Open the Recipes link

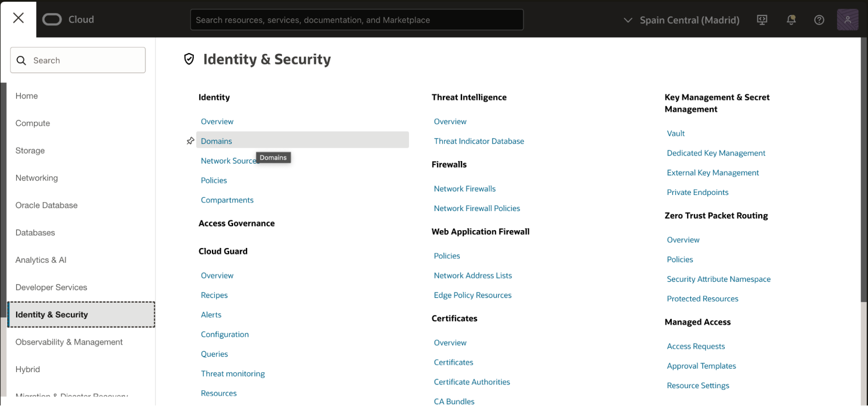(214, 295)
